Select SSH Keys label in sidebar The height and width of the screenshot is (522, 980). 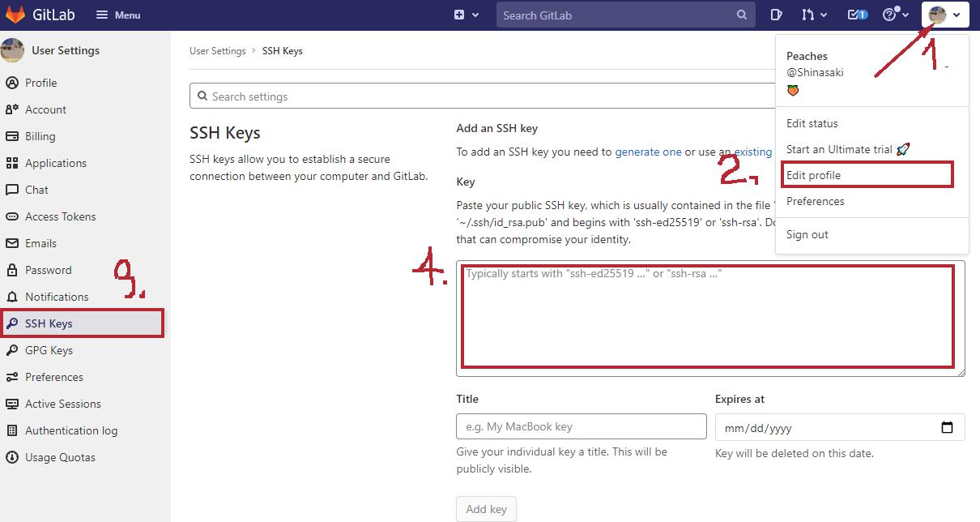49,323
